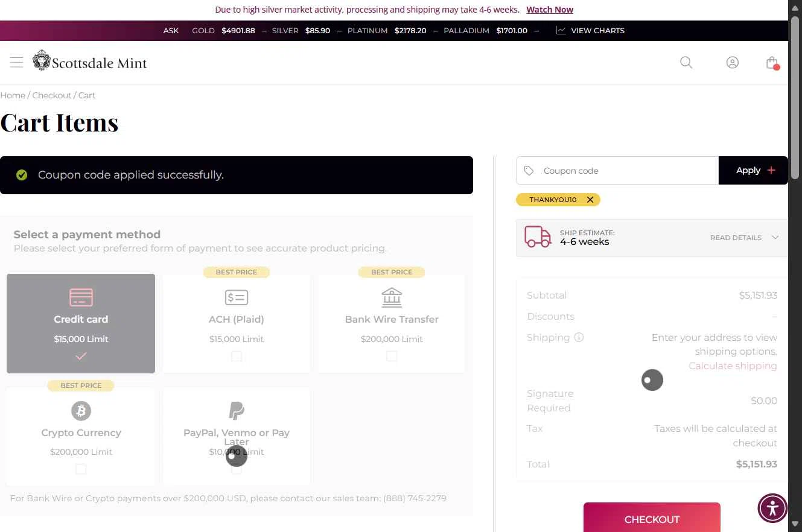Click the green success checkmark icon

pyautogui.click(x=22, y=175)
